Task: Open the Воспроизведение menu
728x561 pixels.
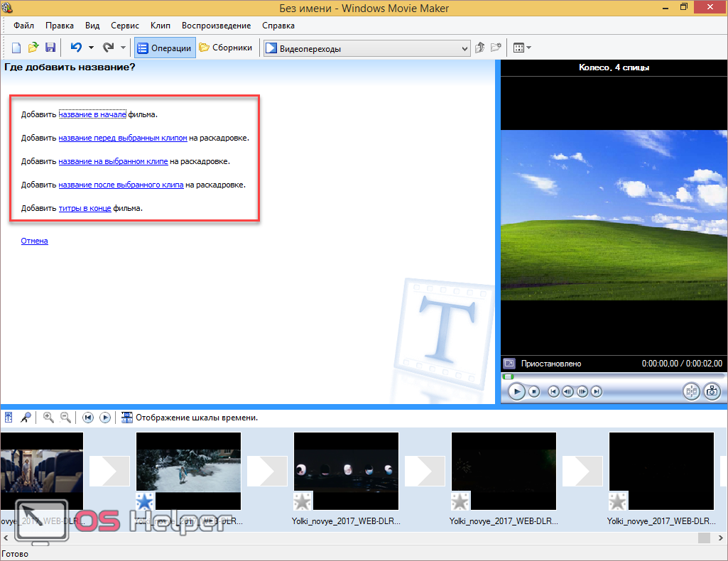Action: [216, 26]
